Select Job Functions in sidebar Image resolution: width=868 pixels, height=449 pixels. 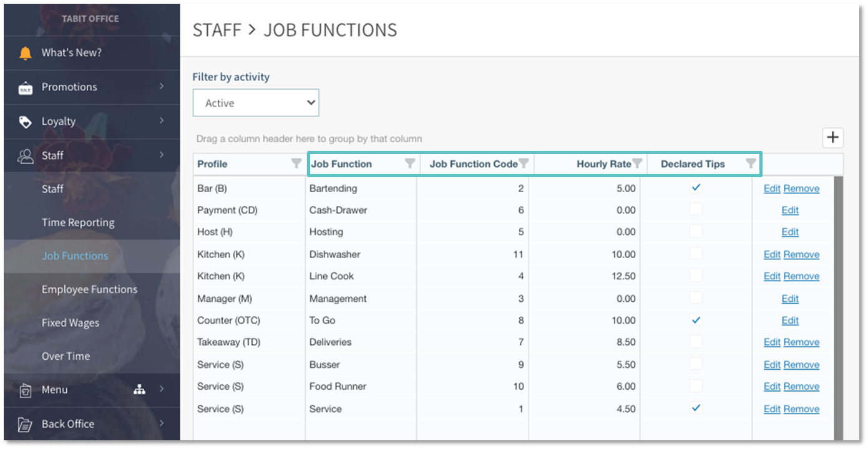tap(75, 256)
